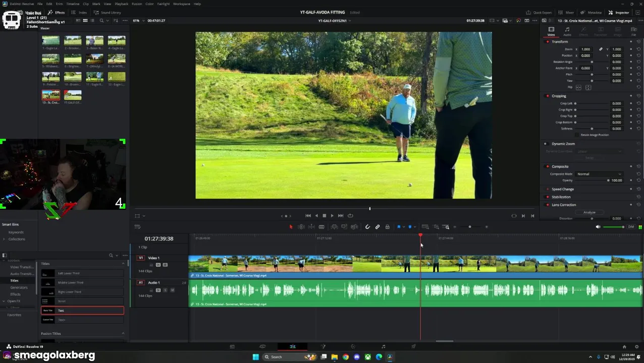The height and width of the screenshot is (363, 644).
Task: Click the Full Extent Zoom icon
Action: pos(425,227)
